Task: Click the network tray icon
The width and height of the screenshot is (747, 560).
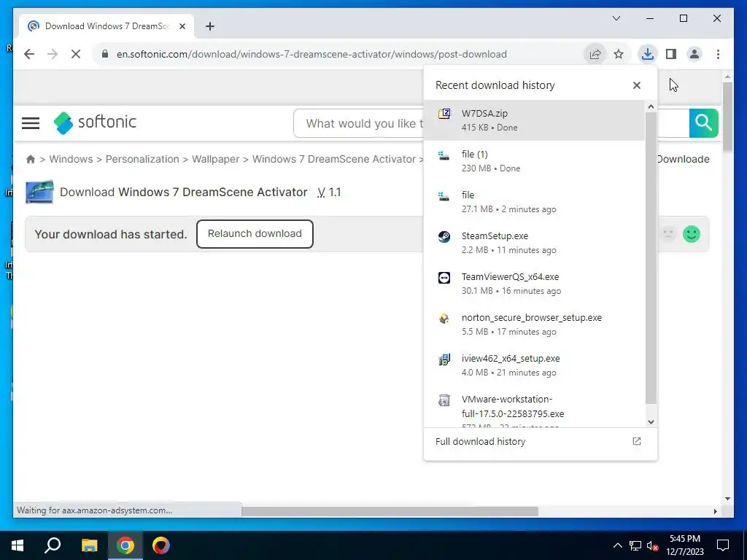Action: [635, 545]
